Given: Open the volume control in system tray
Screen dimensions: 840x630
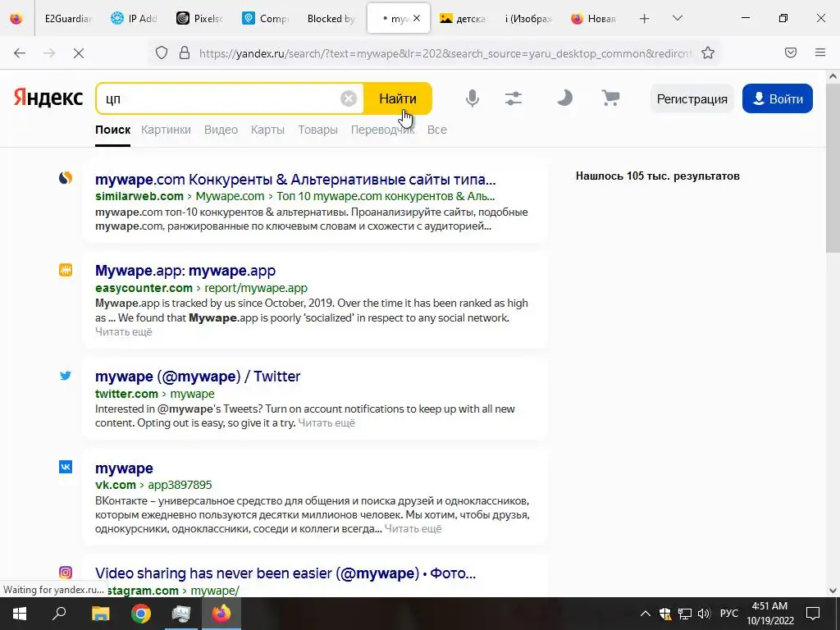Looking at the screenshot, I should pos(704,614).
